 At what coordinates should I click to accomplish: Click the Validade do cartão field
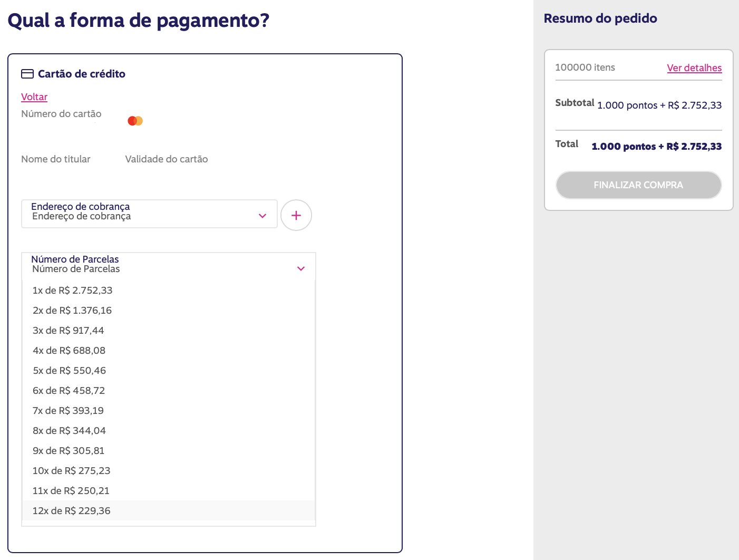point(167,159)
